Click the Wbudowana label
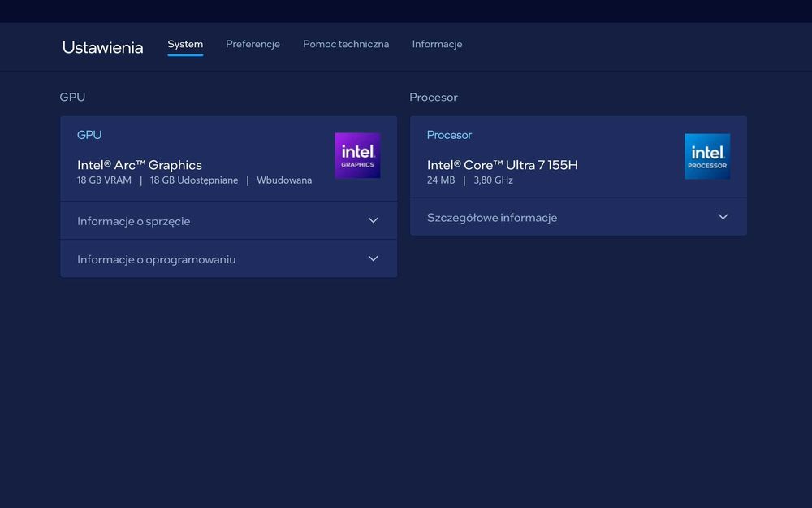This screenshot has width=812, height=508. [x=284, y=180]
